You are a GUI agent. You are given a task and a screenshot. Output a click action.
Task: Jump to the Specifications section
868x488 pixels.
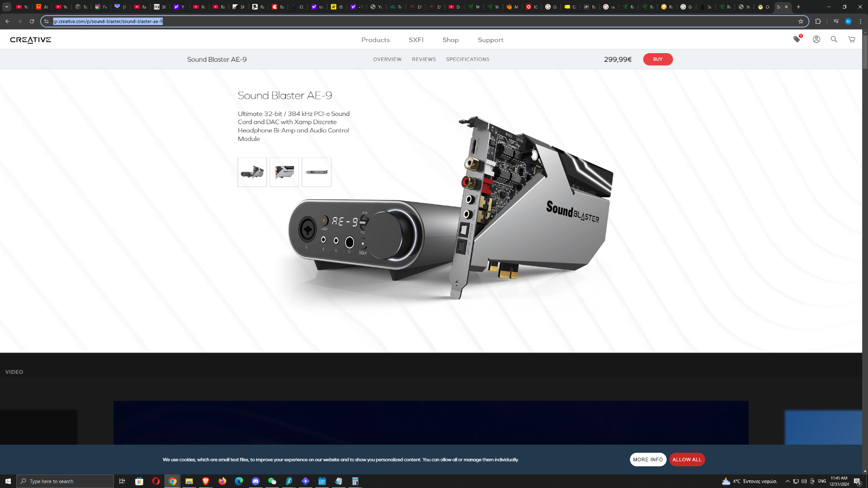click(x=468, y=59)
